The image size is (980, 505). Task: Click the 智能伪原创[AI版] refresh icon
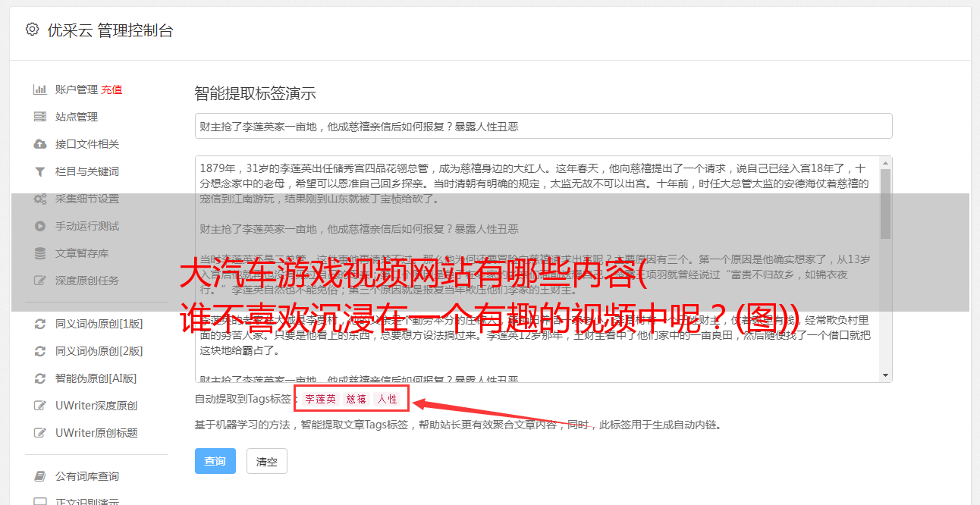tap(40, 378)
